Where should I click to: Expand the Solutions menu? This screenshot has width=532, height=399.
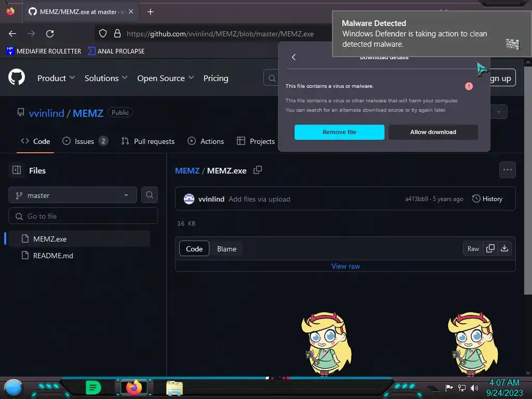point(106,78)
